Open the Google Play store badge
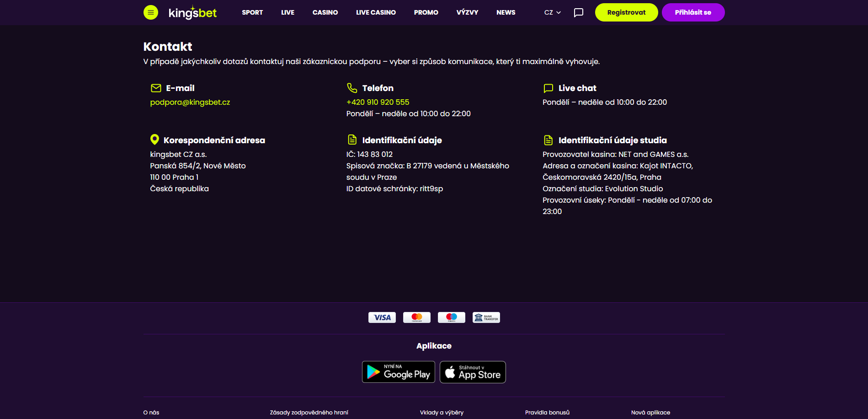Viewport: 868px width, 419px height. click(x=399, y=372)
